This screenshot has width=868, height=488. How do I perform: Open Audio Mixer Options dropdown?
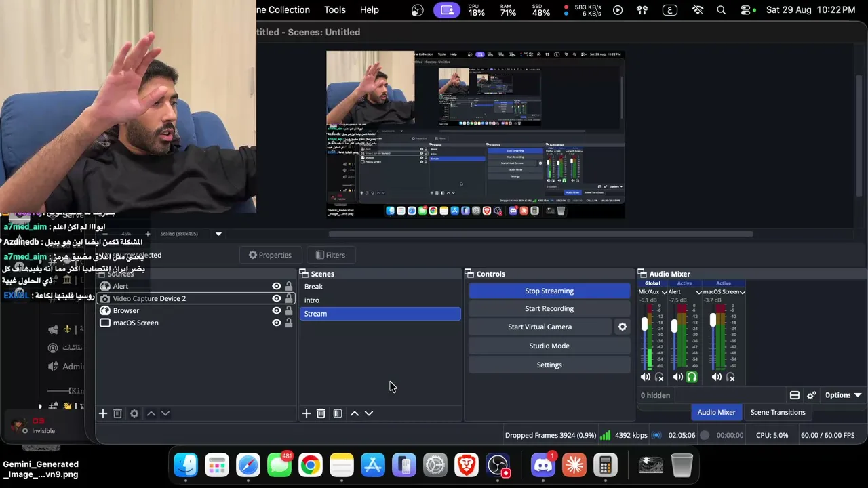click(843, 395)
